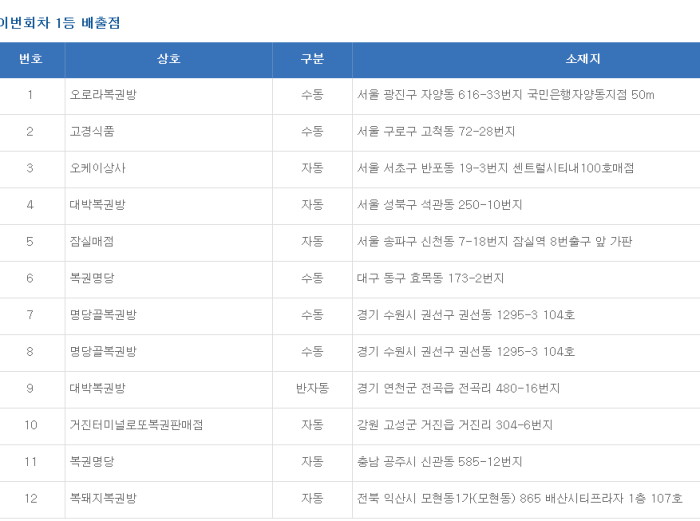The height and width of the screenshot is (521, 700).
Task: Select store name 거진터미널로또복권판매점
Action: coord(136,425)
